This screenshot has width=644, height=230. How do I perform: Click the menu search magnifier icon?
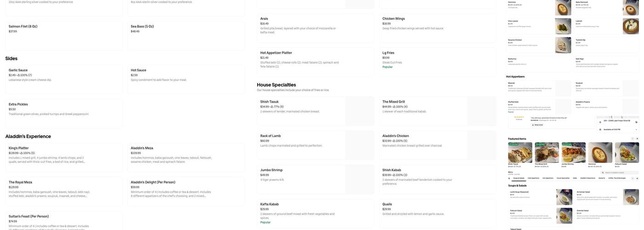tap(603, 172)
